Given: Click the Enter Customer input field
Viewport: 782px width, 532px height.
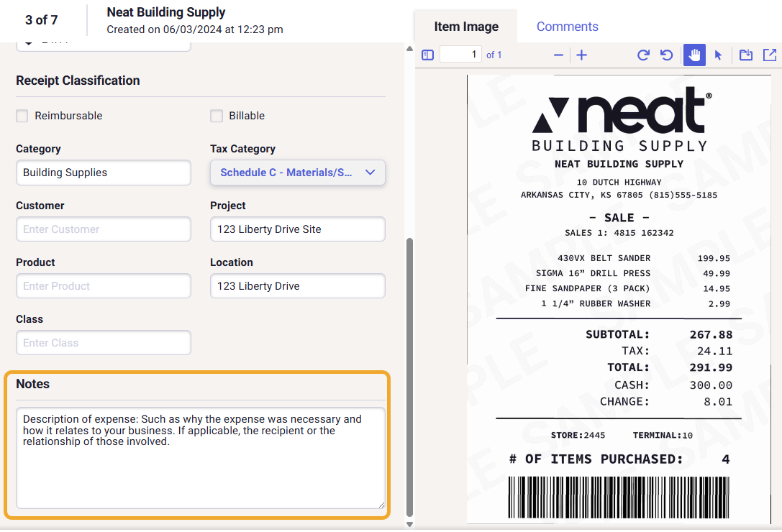Looking at the screenshot, I should point(104,229).
